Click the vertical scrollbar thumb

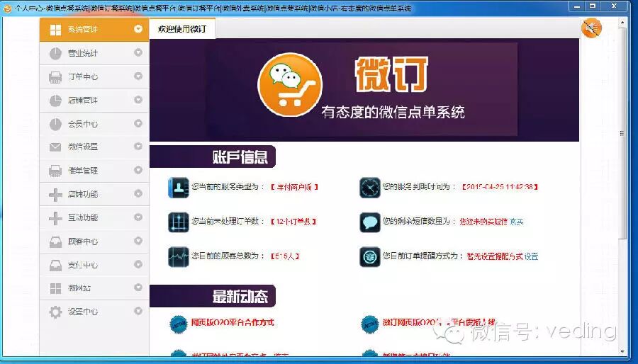click(x=622, y=133)
